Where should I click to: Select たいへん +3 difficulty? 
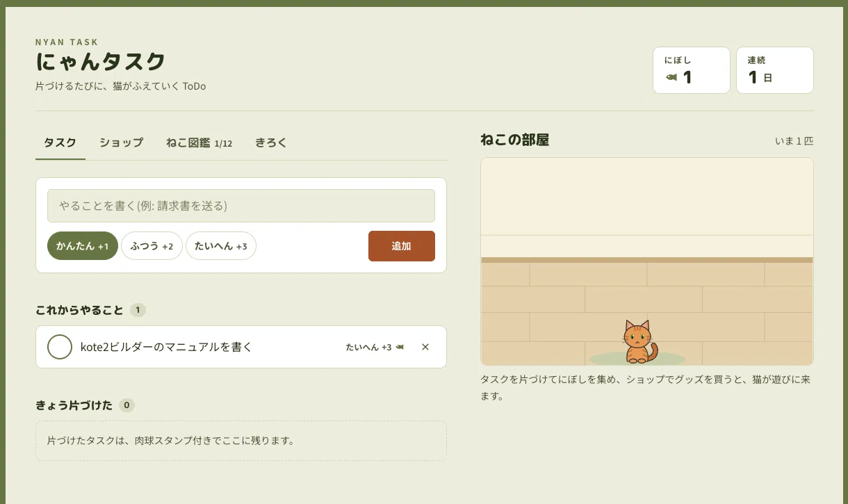[x=221, y=246]
